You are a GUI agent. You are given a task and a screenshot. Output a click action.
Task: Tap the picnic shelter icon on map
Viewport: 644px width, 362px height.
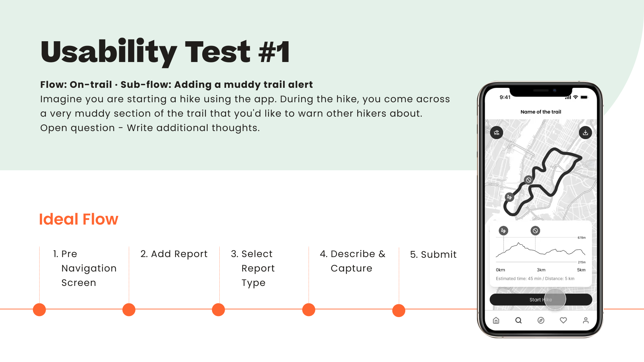496,133
